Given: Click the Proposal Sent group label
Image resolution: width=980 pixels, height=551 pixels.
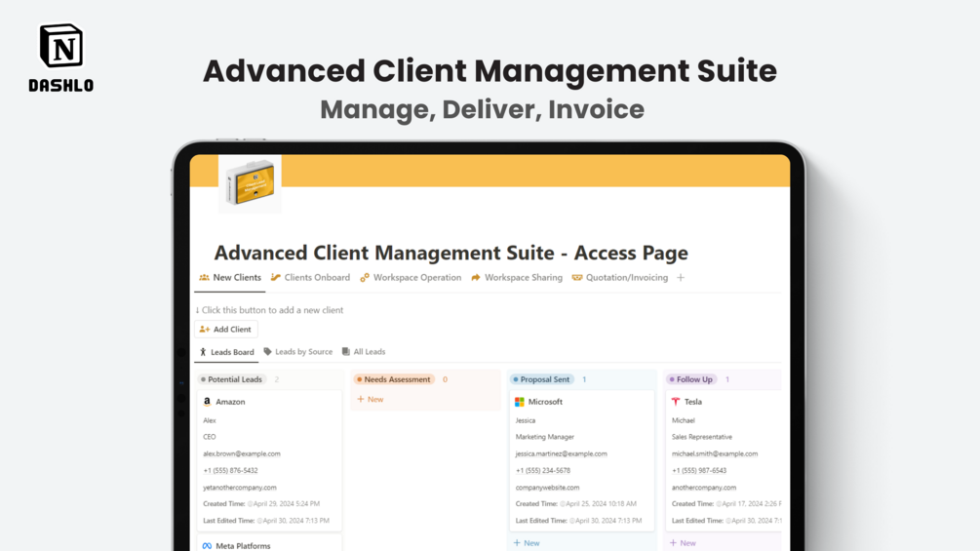Looking at the screenshot, I should pyautogui.click(x=541, y=379).
